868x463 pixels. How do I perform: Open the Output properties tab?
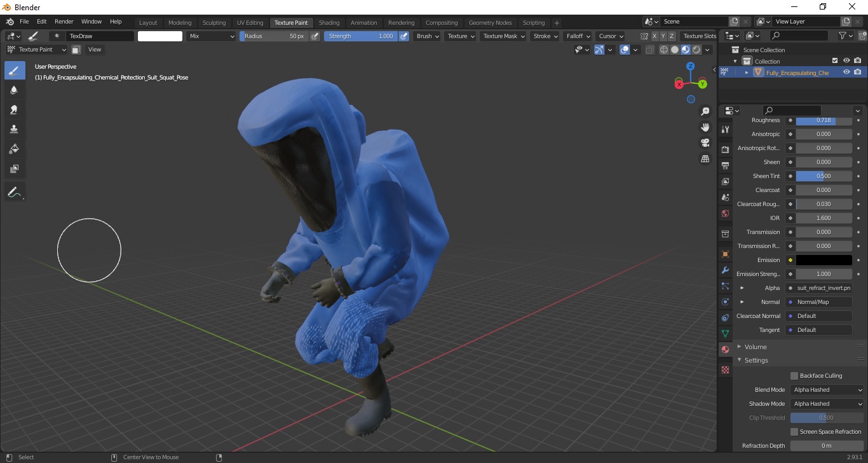[x=725, y=165]
